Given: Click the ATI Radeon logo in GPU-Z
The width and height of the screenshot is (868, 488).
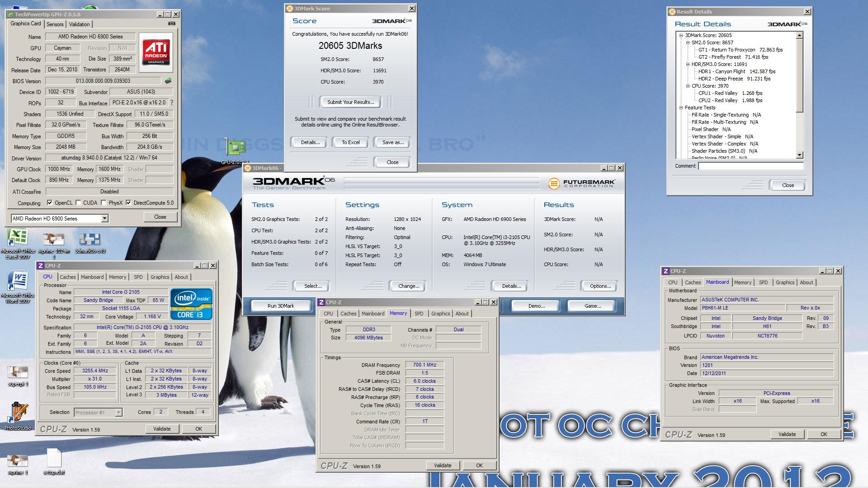Looking at the screenshot, I should point(156,52).
